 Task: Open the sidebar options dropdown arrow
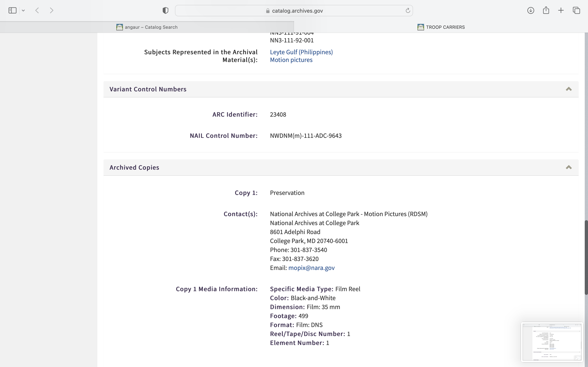coord(23,10)
